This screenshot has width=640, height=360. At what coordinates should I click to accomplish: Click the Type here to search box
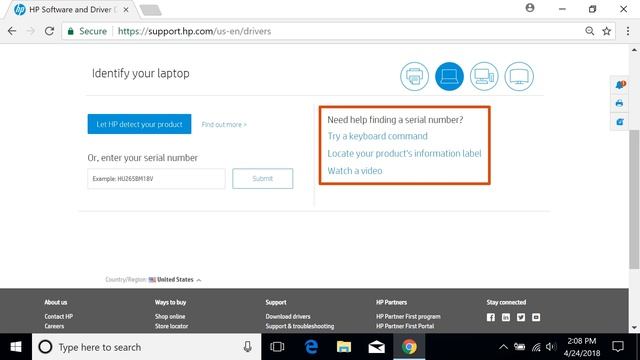coord(147,347)
